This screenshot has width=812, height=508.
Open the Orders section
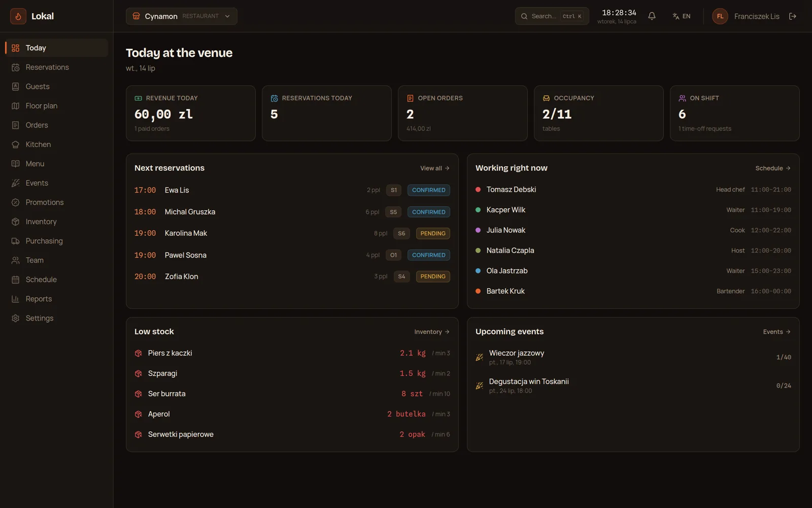tap(57, 125)
